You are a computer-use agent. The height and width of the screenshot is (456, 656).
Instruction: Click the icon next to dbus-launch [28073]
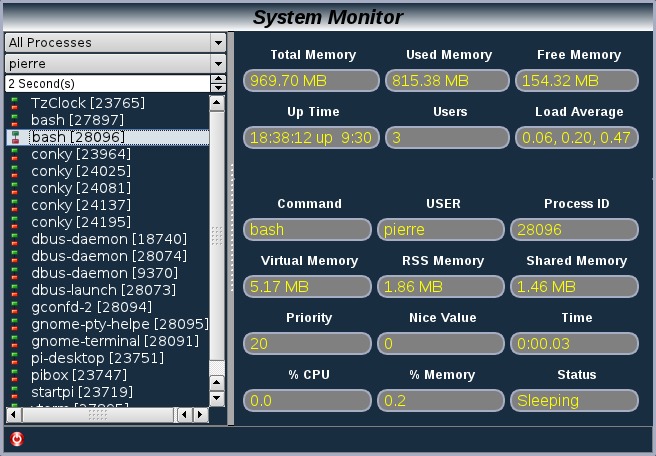[x=15, y=290]
